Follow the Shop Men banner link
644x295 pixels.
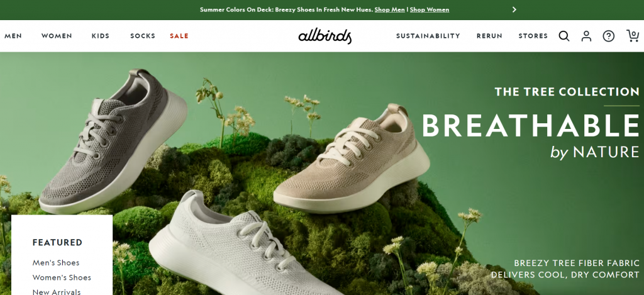pos(389,9)
